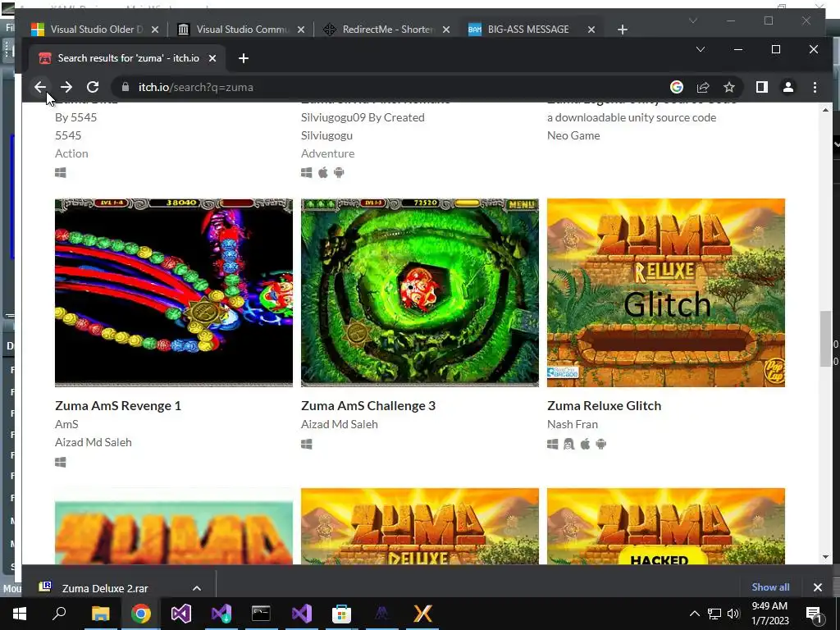Screen dimensions: 840x630
Task: Open Windows taskbar search
Action: [x=59, y=614]
